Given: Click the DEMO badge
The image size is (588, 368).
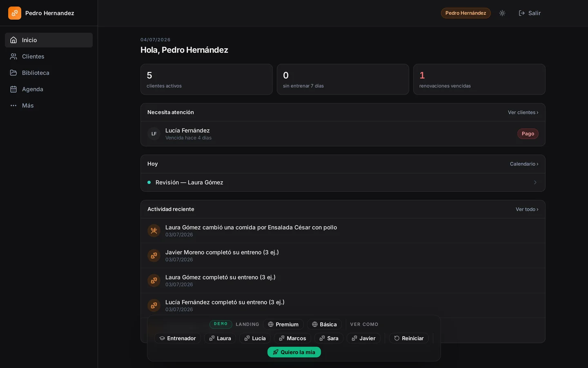Looking at the screenshot, I should tap(221, 324).
